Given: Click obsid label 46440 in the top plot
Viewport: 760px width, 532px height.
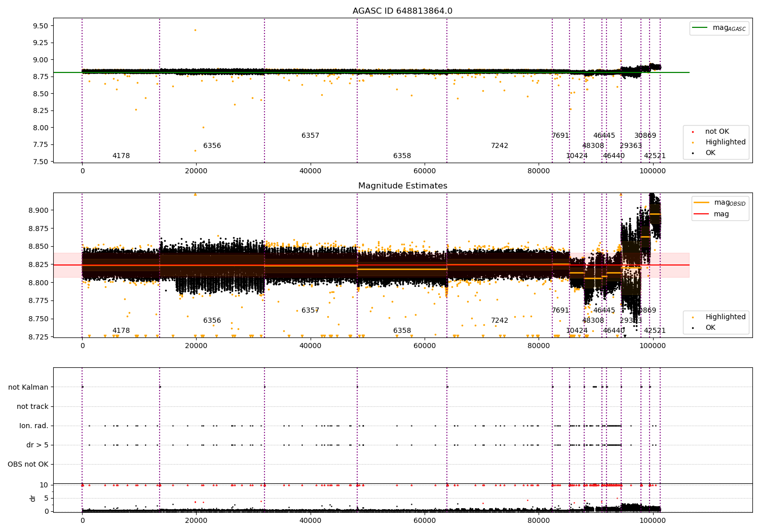Looking at the screenshot, I should 614,156.
